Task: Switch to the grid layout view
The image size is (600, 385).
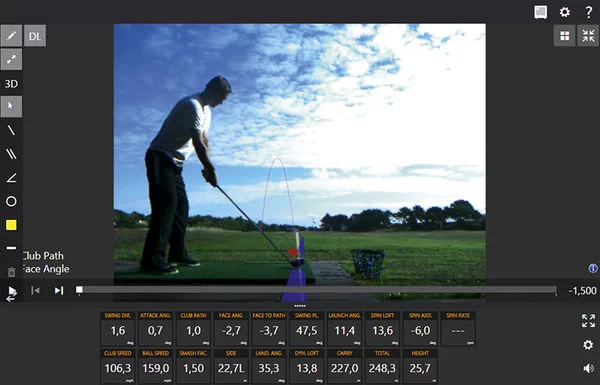Action: tap(564, 36)
